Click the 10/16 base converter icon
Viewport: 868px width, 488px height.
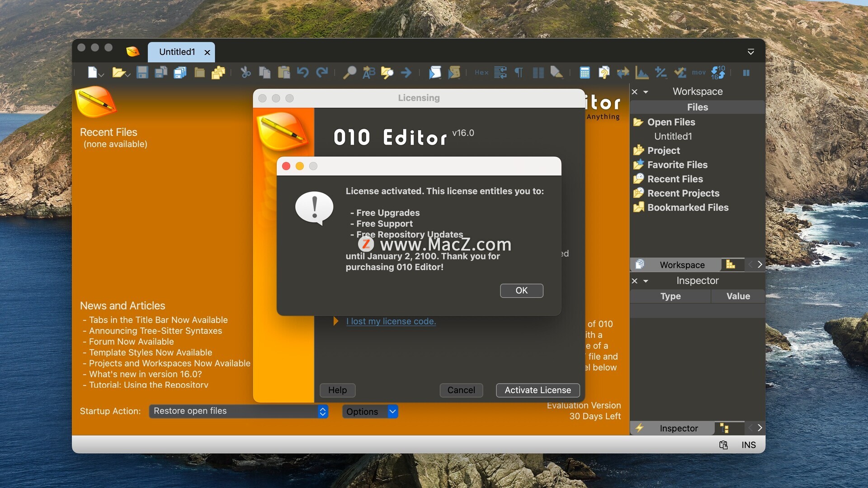tap(718, 72)
